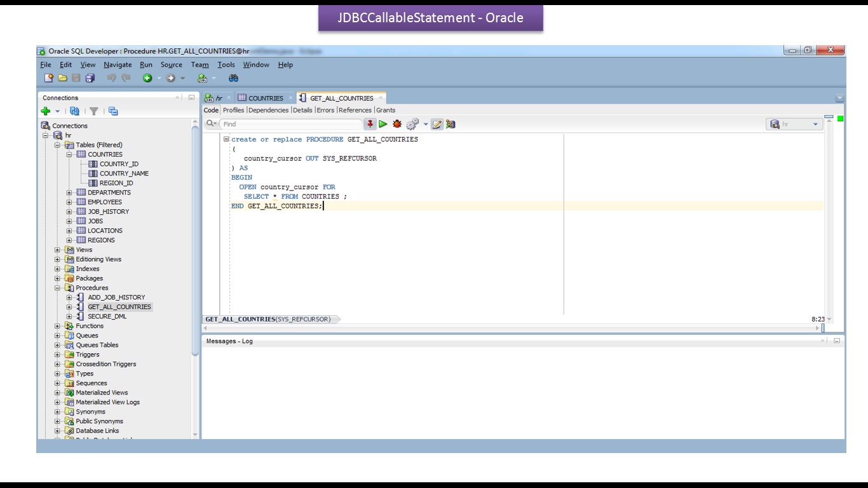This screenshot has width=868, height=488.
Task: Open the Compile options dropdown arrow
Action: (x=425, y=124)
